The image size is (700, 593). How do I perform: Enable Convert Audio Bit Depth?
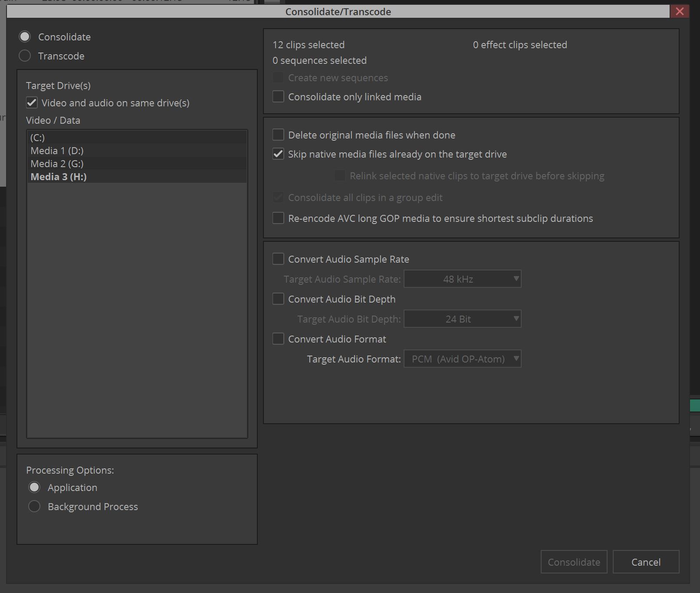(x=278, y=299)
